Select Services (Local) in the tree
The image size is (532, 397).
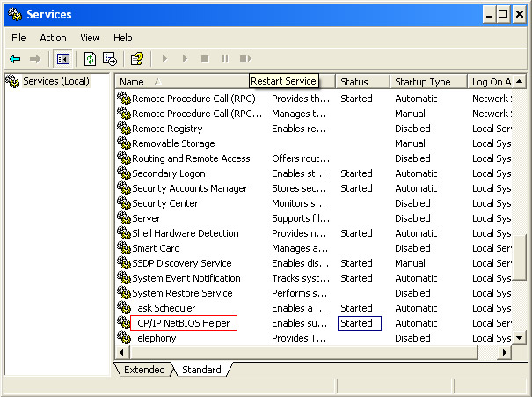(55, 81)
